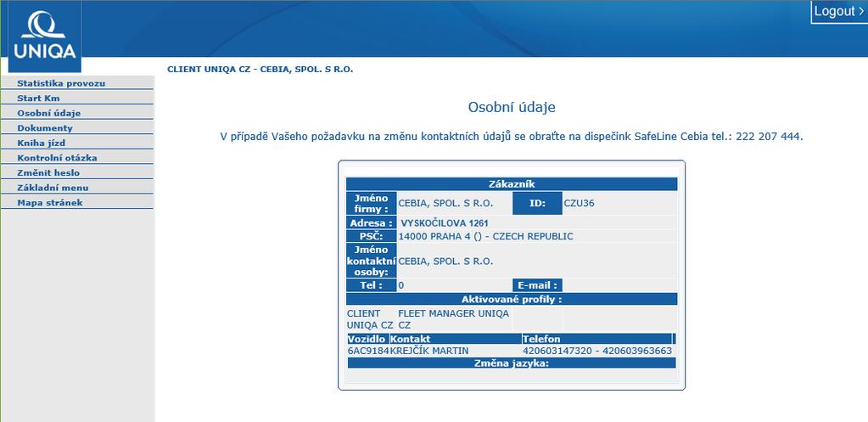
Task: Click the contact person name value
Action: (x=445, y=261)
